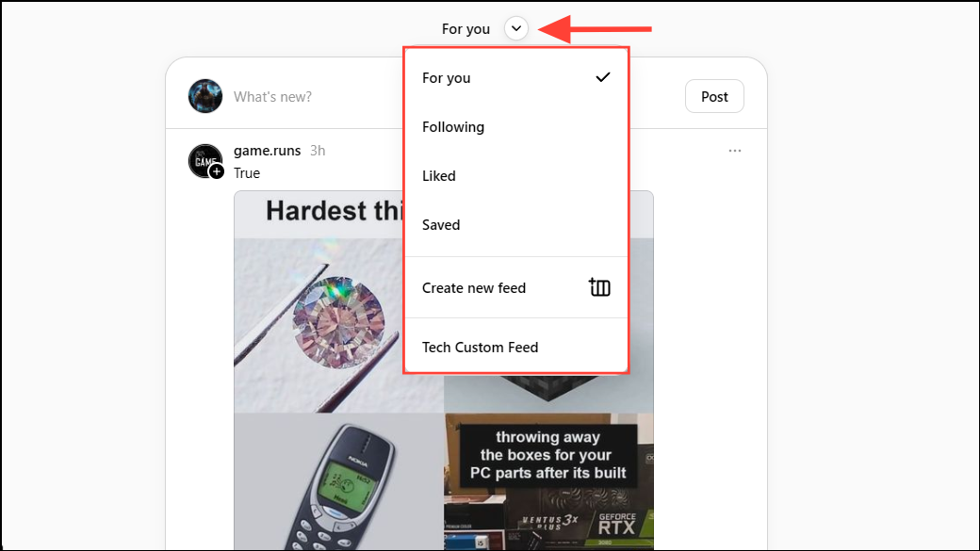This screenshot has width=980, height=551.
Task: Click the Post button
Action: pos(714,96)
